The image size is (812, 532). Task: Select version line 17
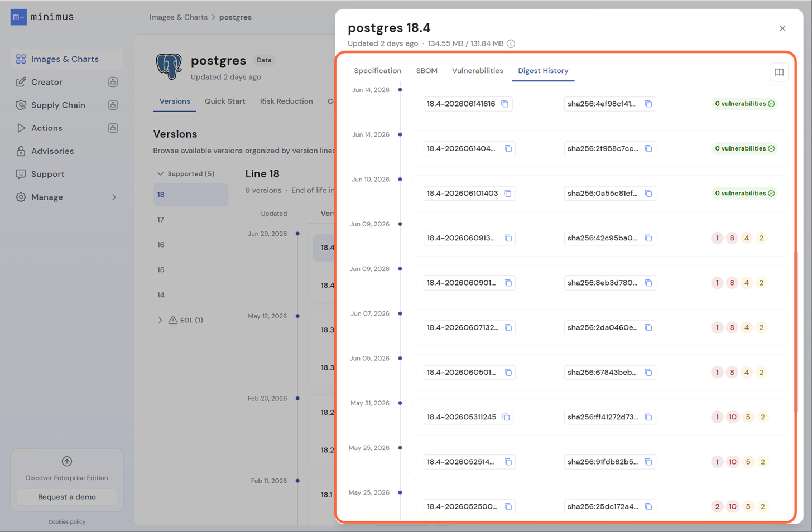(191, 220)
